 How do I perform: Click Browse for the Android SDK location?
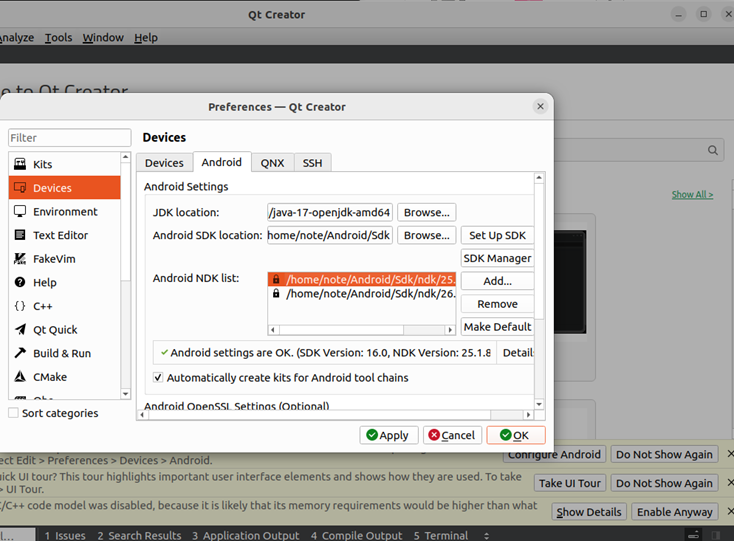(426, 235)
